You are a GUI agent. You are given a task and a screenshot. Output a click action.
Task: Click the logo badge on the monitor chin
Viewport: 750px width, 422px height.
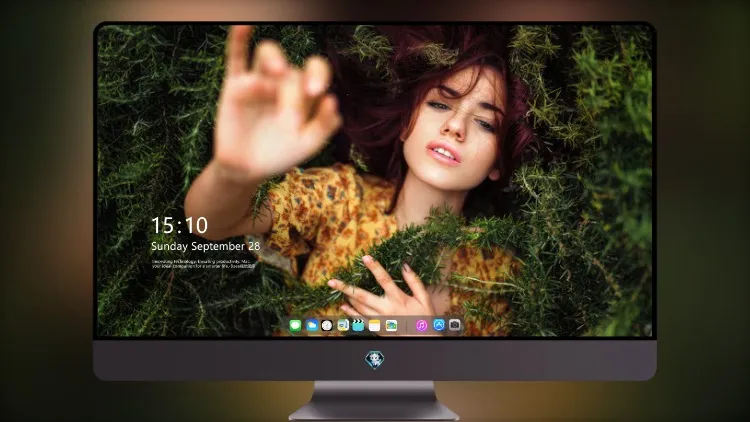(x=375, y=359)
